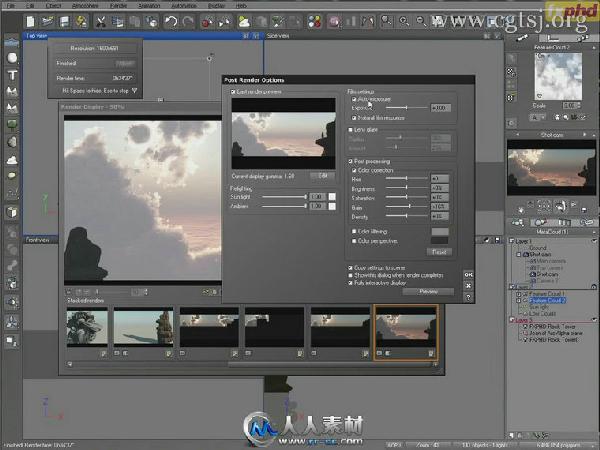600x450 pixels.
Task: Collapse Layer 3 in the layers tree
Action: point(512,320)
